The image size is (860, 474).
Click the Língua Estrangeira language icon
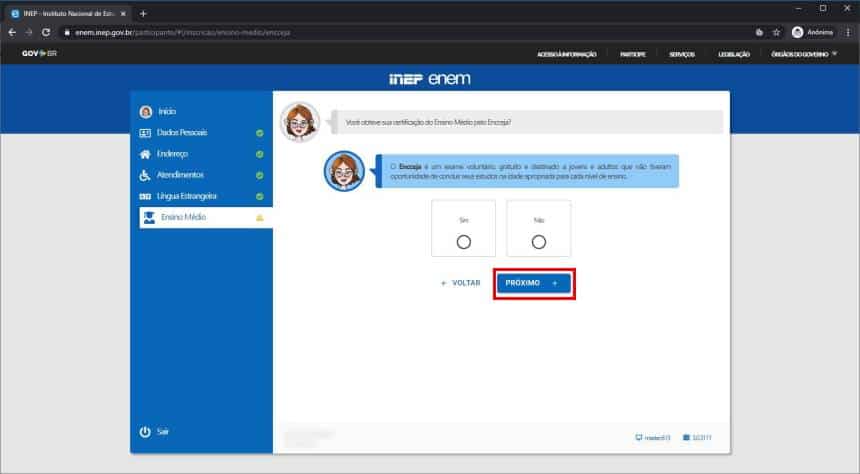(145, 196)
